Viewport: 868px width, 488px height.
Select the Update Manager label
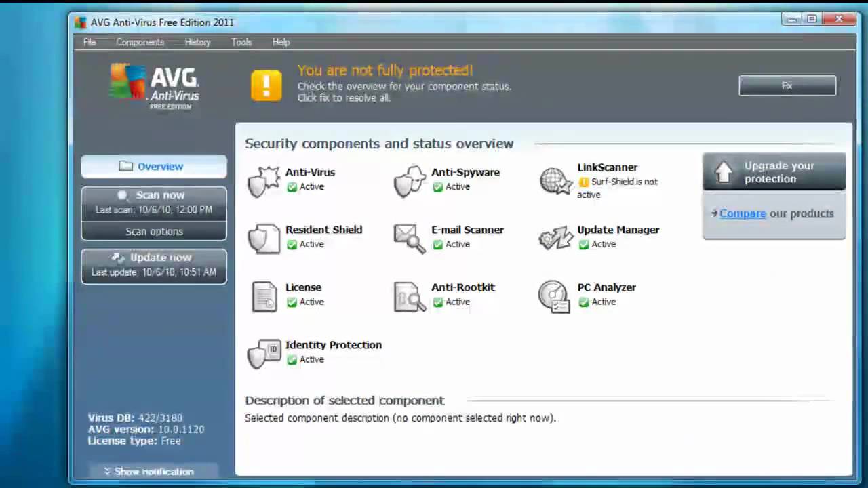(x=618, y=230)
